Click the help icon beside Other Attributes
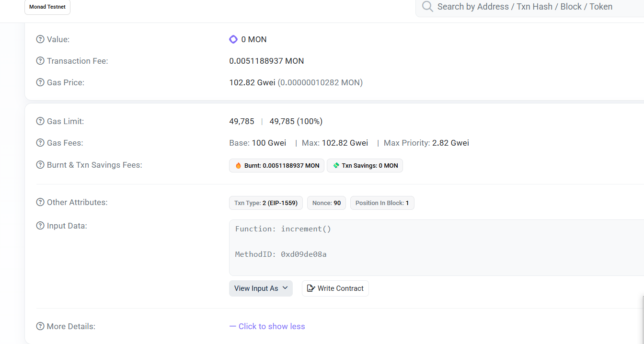The image size is (644, 344). pos(40,202)
